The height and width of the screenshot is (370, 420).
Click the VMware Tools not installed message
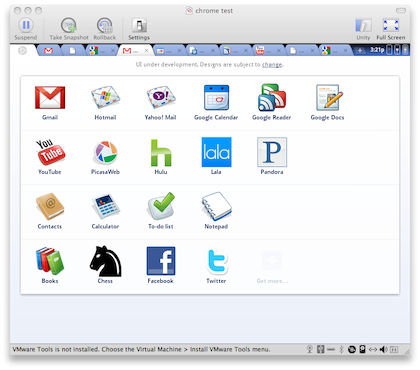click(141, 349)
